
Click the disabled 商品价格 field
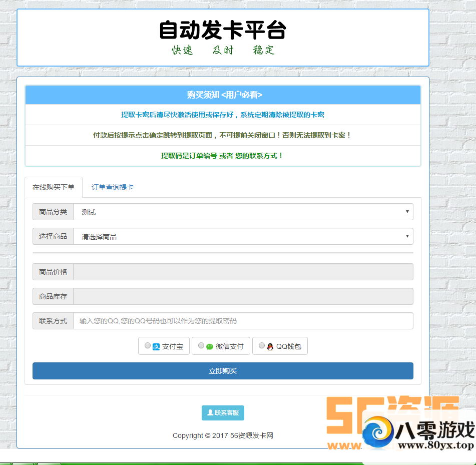tap(243, 271)
